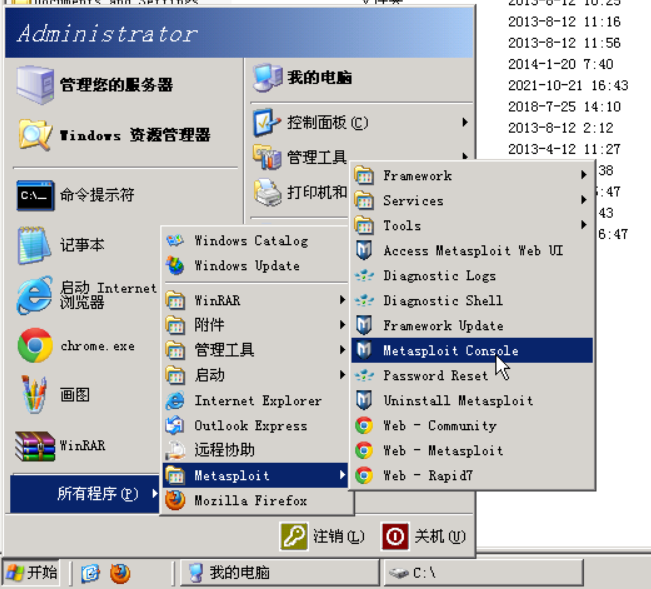Click the Diagnostic Logs icon
The width and height of the screenshot is (651, 589).
(x=364, y=276)
